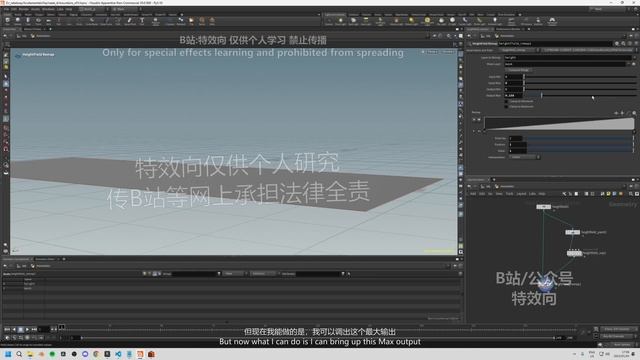Open the Persp viewport menu
The image size is (640, 360).
(x=432, y=52)
